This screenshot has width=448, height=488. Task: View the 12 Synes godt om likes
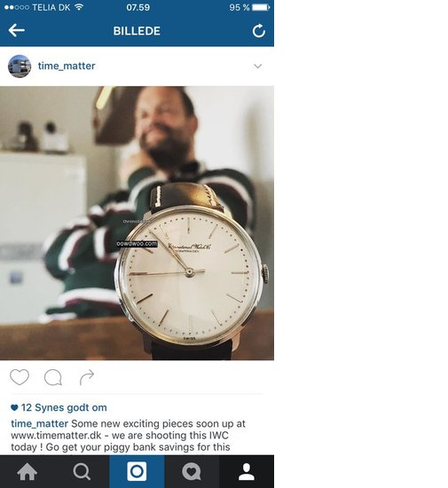(x=59, y=407)
